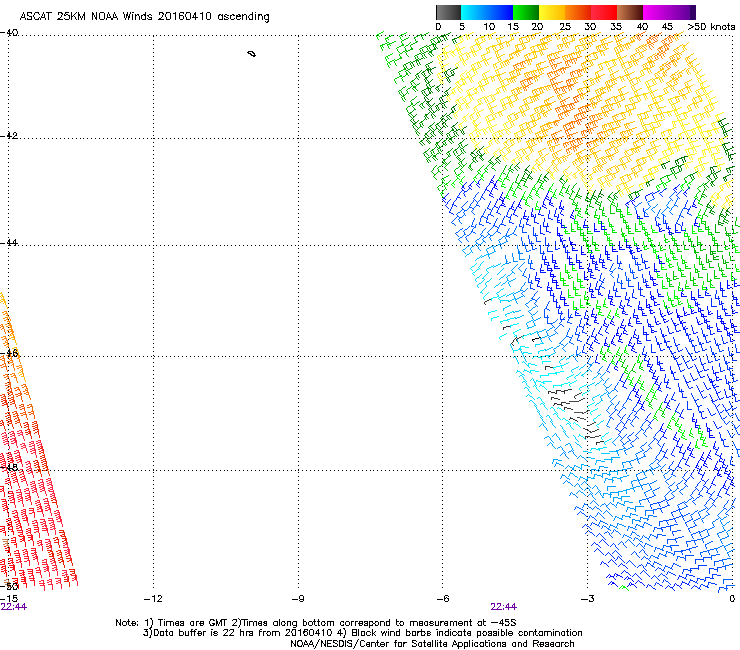
Task: Click the ASCAT 25KM NOAA Winds title
Action: pyautogui.click(x=144, y=17)
